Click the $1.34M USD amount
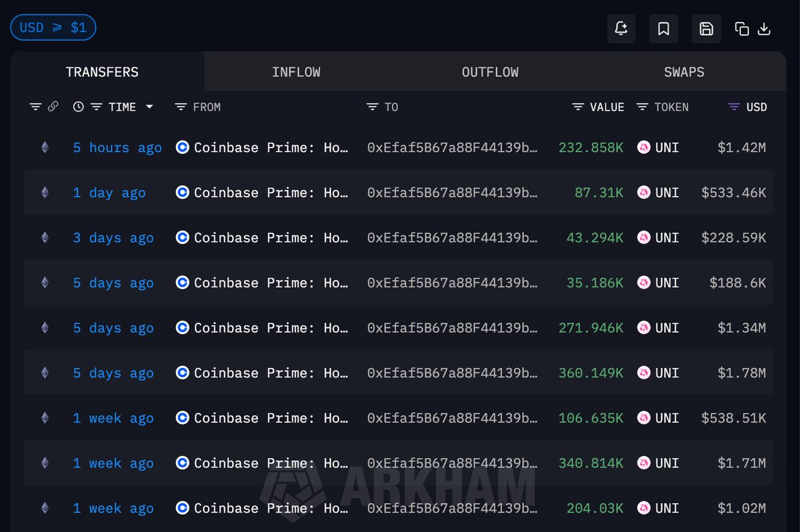 pyautogui.click(x=742, y=328)
